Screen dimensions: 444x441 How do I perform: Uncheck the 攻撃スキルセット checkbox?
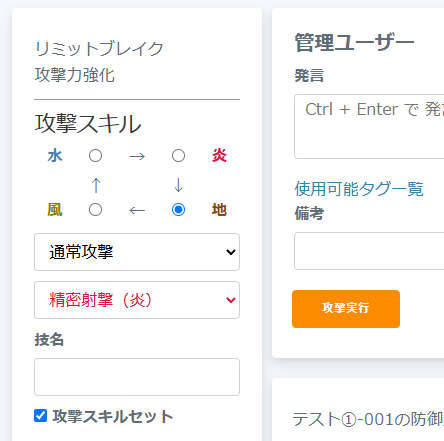(41, 416)
